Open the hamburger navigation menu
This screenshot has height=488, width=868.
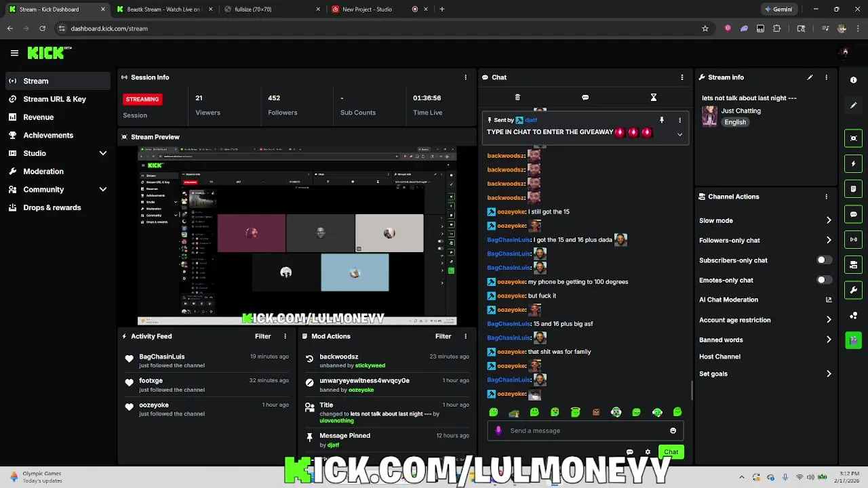pos(14,53)
